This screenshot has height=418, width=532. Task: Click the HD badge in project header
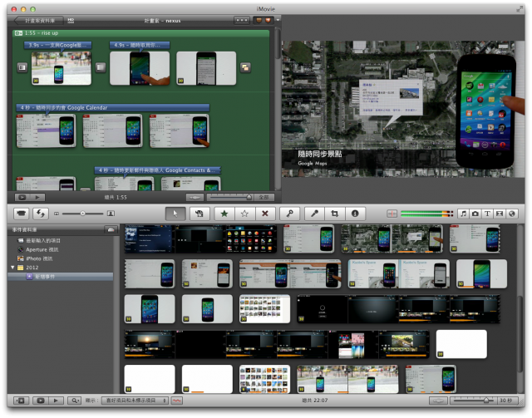tap(71, 21)
